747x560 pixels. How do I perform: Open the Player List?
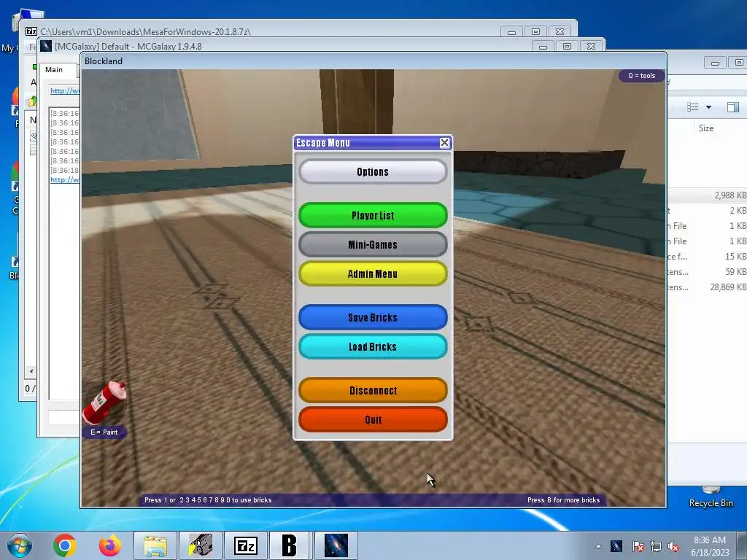coord(373,215)
